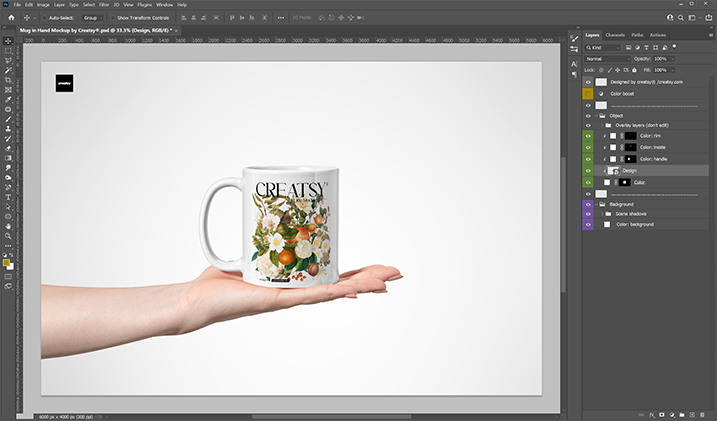Open the search icon at top right

pyautogui.click(x=681, y=18)
